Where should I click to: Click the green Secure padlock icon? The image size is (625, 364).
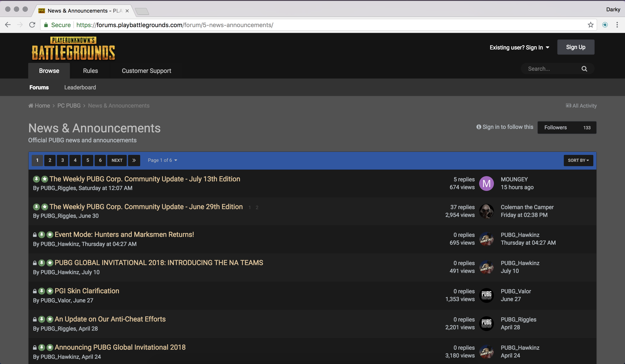click(x=46, y=25)
